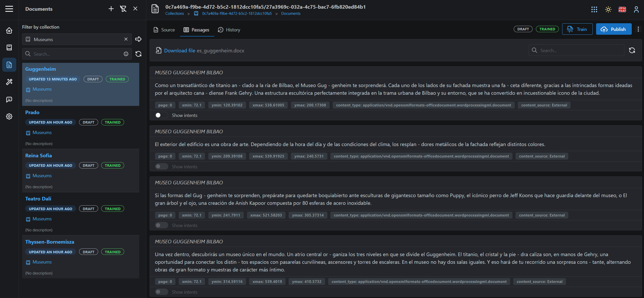
Task: Click 'ymin: 314.59116' metadata tag
Action: click(x=227, y=282)
